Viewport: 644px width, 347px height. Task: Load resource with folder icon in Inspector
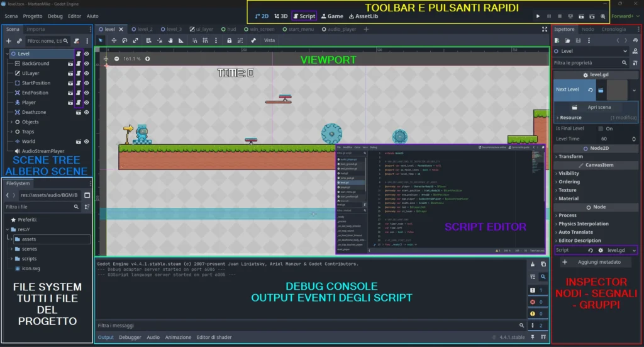(x=567, y=40)
